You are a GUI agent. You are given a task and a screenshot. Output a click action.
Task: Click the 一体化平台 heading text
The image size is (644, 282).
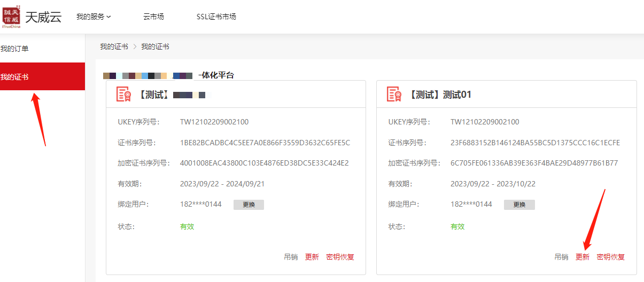point(216,75)
